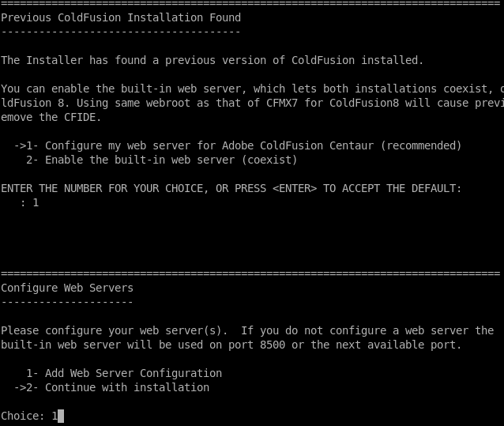Click the line starting 'You can enable the built-in web server'
The width and height of the screenshot is (504, 426).
click(x=252, y=89)
